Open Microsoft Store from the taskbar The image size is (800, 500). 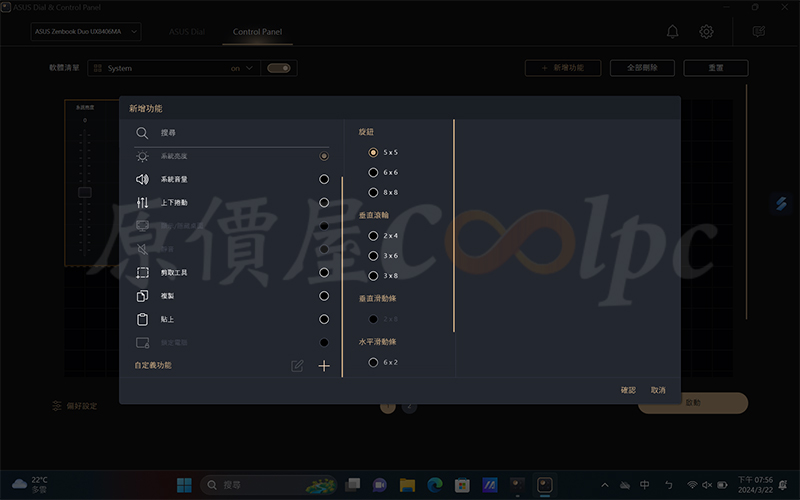(x=462, y=485)
